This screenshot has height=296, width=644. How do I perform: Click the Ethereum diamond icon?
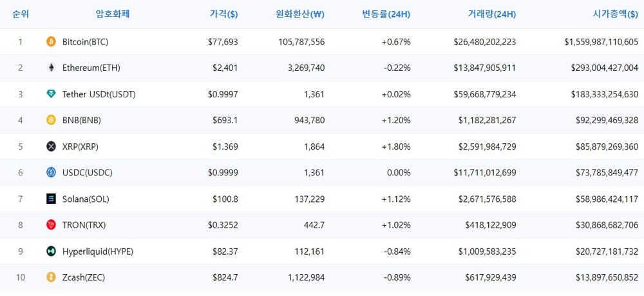[x=51, y=68]
